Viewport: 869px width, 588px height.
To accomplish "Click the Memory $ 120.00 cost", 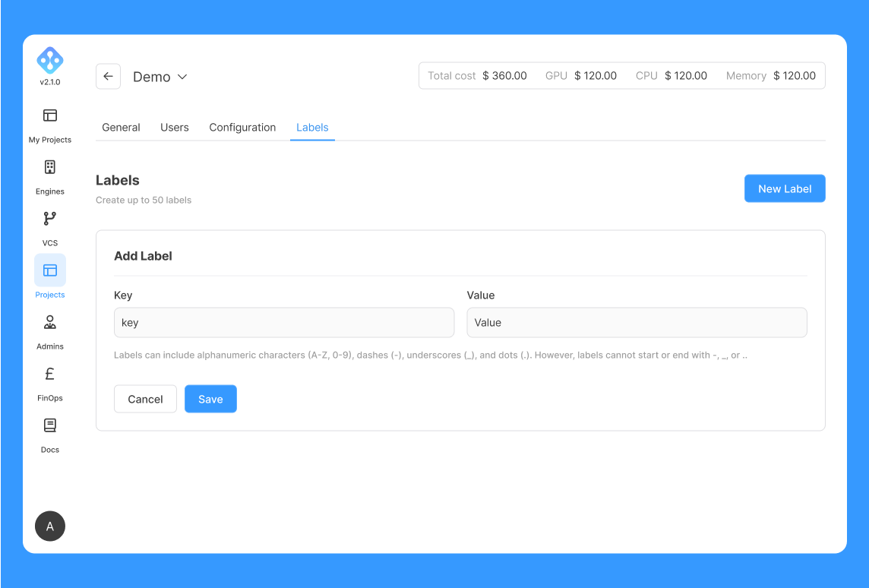I will (x=771, y=76).
